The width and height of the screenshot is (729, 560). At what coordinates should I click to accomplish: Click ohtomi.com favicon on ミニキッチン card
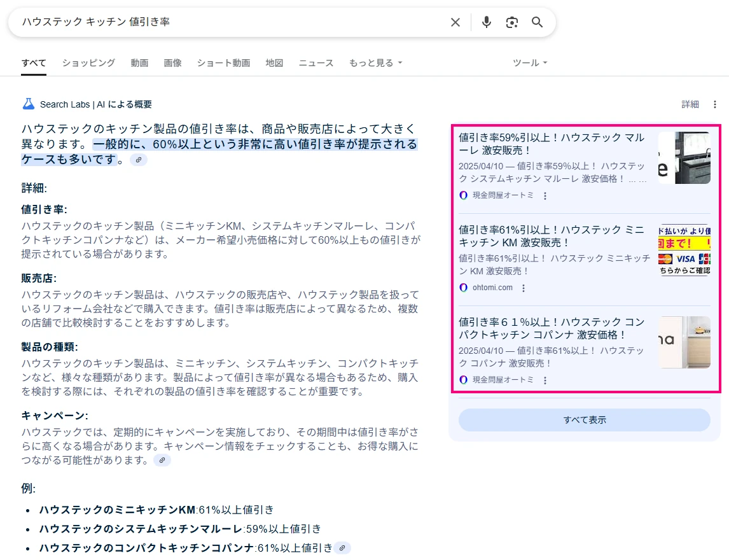(463, 288)
